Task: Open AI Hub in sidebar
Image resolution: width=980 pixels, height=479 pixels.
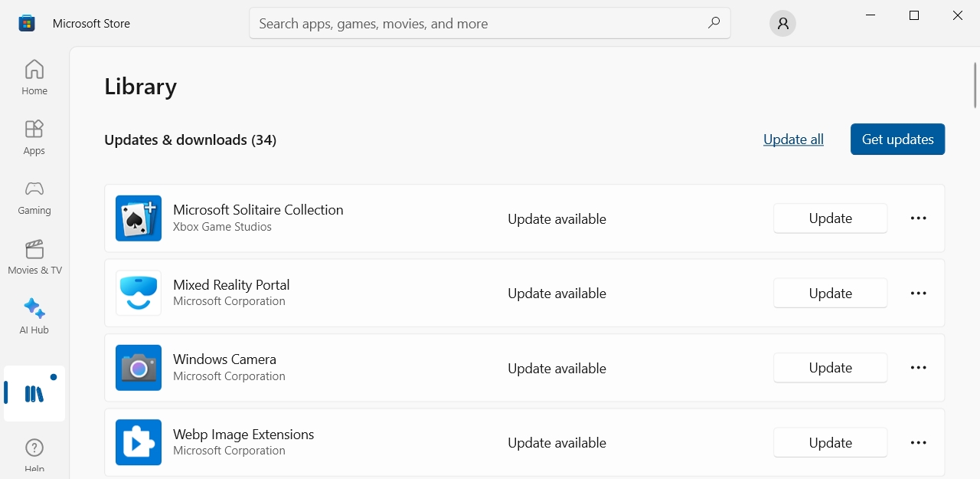Action: [34, 317]
